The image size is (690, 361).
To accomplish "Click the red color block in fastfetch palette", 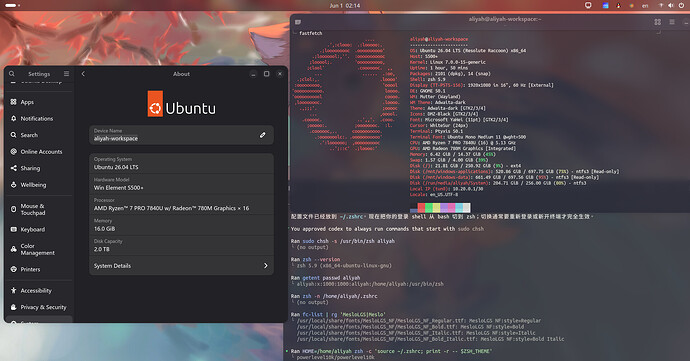I will pyautogui.click(x=421, y=208).
